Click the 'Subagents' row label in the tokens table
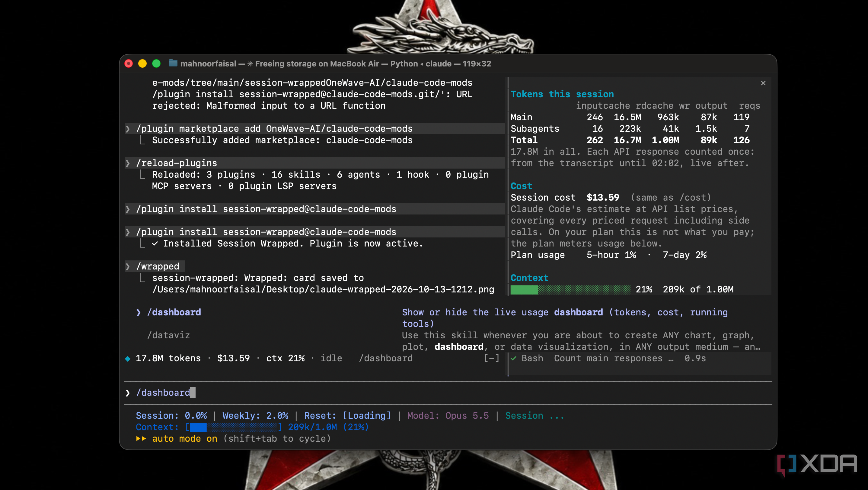 point(535,128)
